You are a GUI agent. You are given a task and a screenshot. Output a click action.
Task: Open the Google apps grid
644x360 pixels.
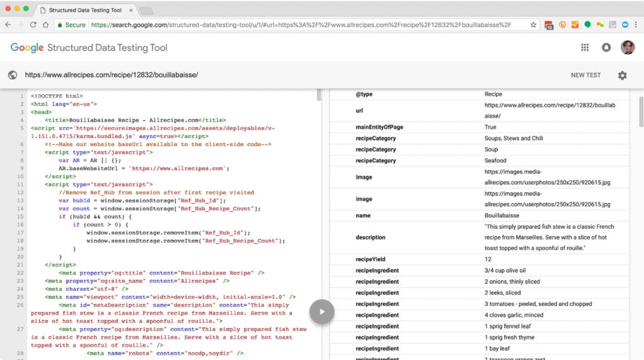[x=585, y=48]
